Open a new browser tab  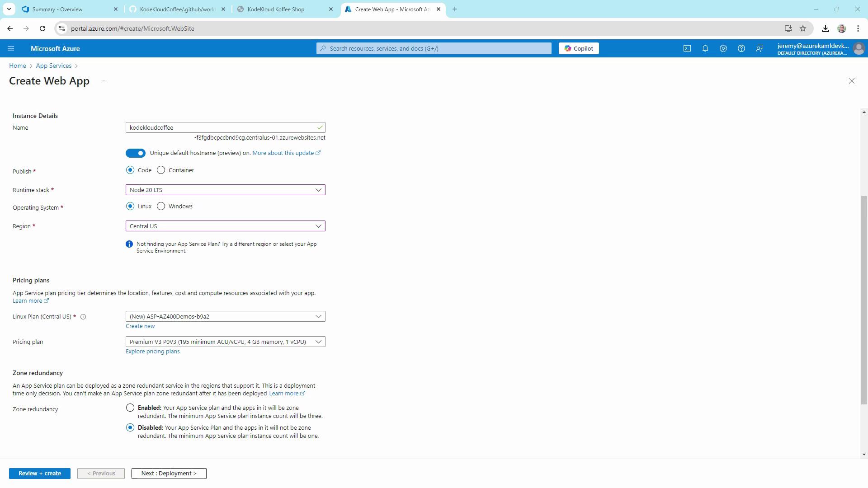(x=454, y=9)
